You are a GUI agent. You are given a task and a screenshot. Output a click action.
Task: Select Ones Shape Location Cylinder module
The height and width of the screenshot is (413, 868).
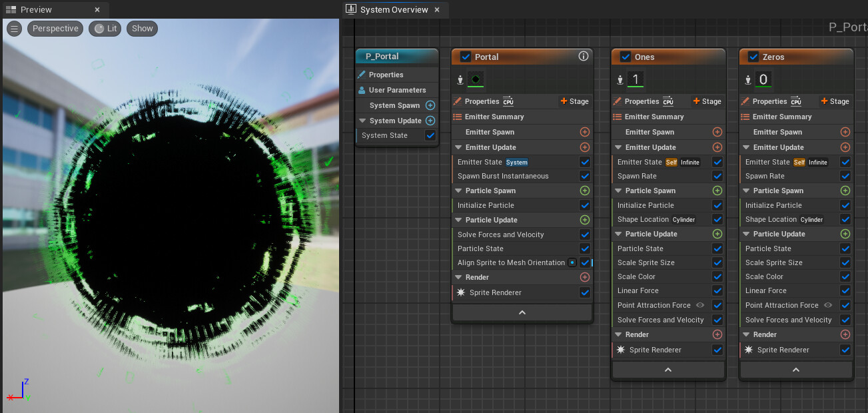click(668, 219)
